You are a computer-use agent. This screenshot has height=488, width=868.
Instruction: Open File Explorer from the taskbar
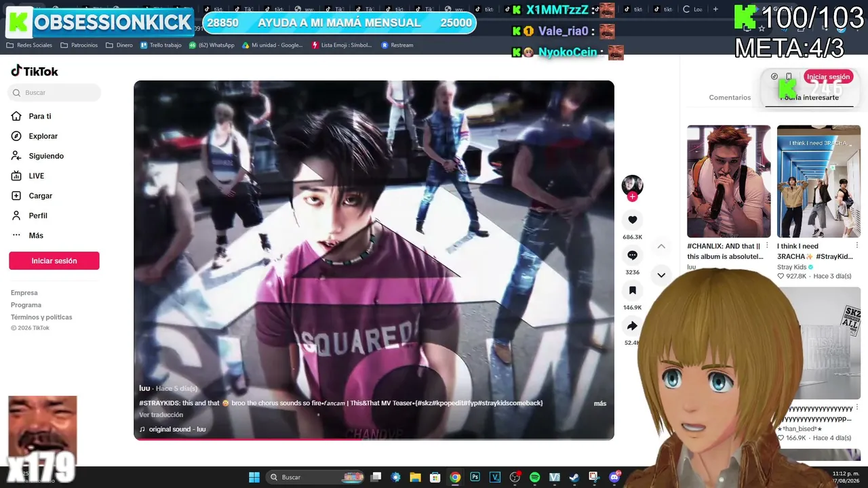416,477
